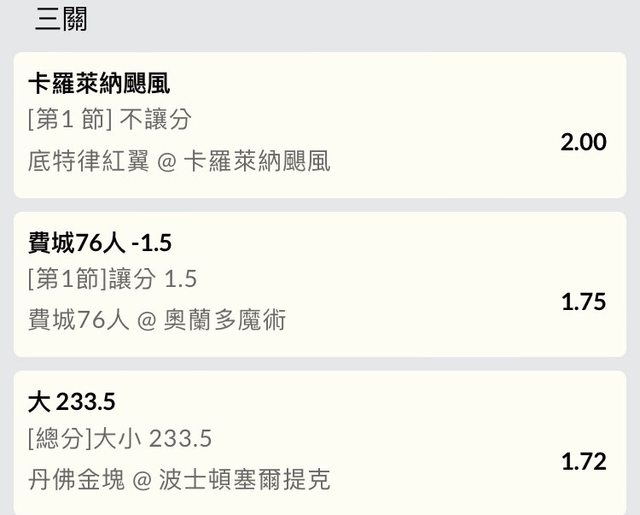Screen dimensions: 640x515
Task: Open 丹佛金塊 team name in third matchup
Action: (x=77, y=480)
